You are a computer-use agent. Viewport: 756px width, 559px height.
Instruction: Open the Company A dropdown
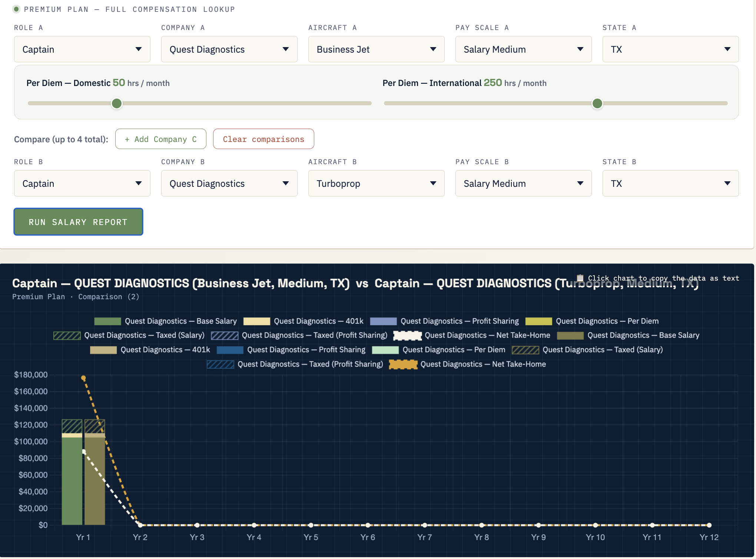(x=229, y=49)
